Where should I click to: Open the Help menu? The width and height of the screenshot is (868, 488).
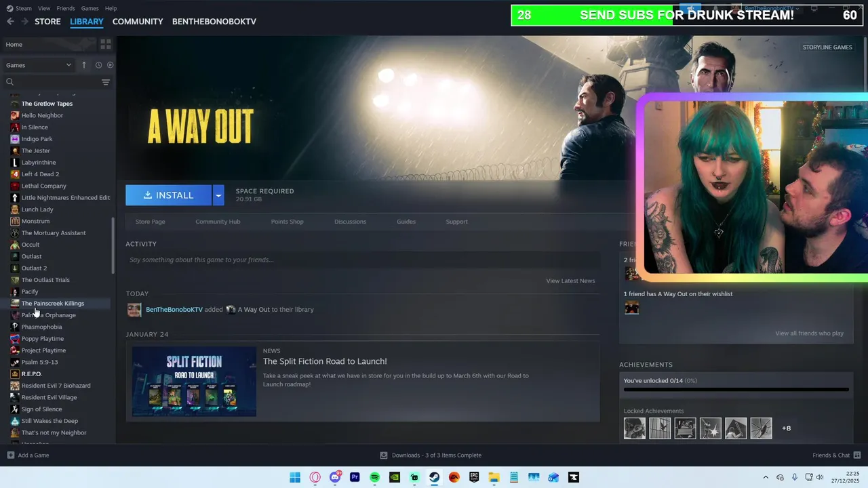(111, 8)
